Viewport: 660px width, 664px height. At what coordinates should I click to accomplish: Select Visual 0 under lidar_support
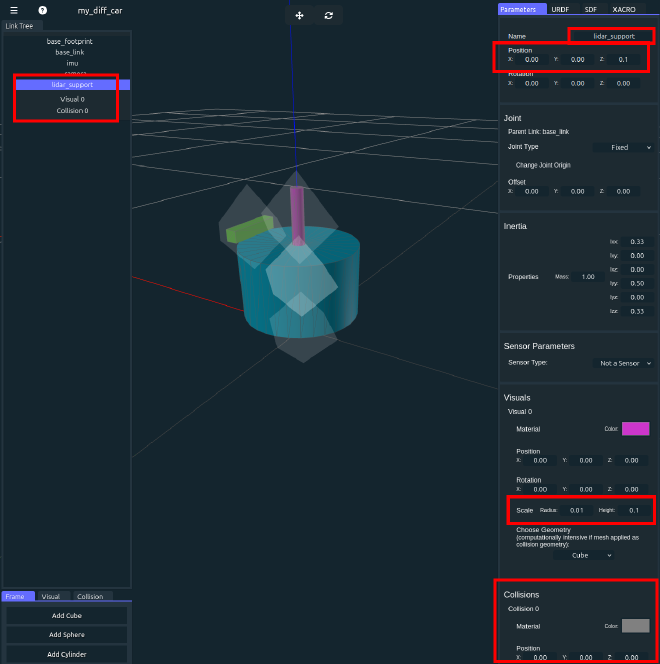72,99
